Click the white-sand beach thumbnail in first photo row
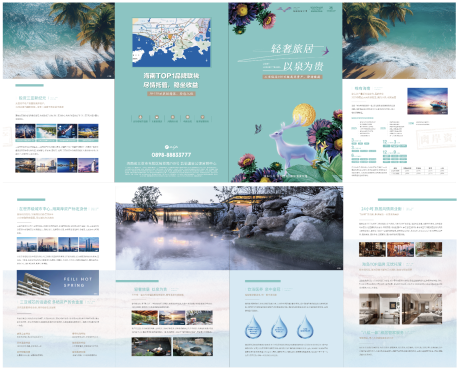The height and width of the screenshot is (372, 460). [46, 132]
